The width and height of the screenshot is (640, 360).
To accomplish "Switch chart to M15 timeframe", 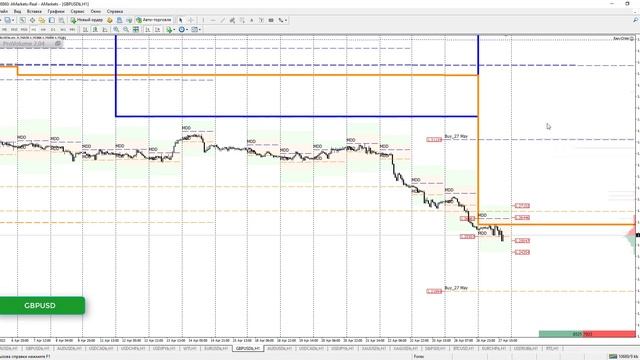I will coord(14,29).
